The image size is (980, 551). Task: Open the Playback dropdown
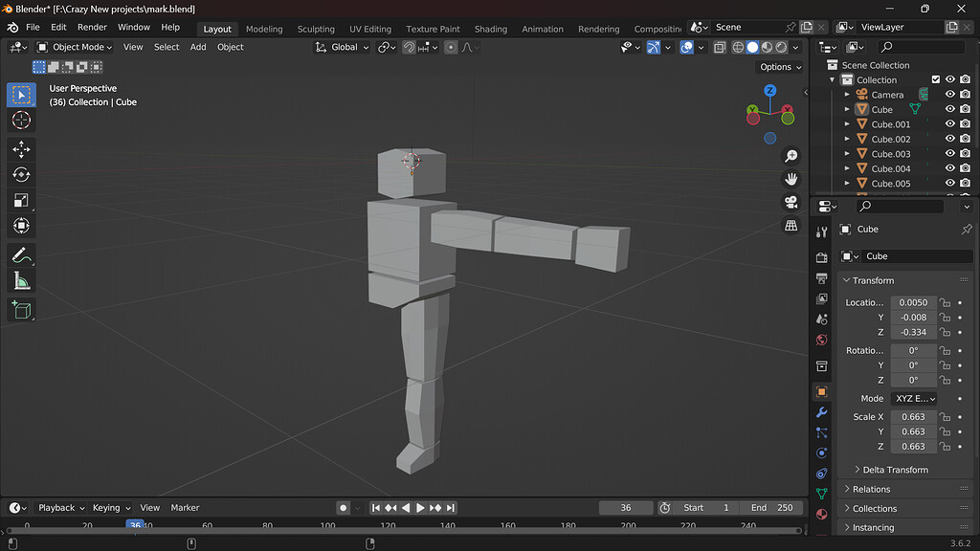tap(60, 508)
